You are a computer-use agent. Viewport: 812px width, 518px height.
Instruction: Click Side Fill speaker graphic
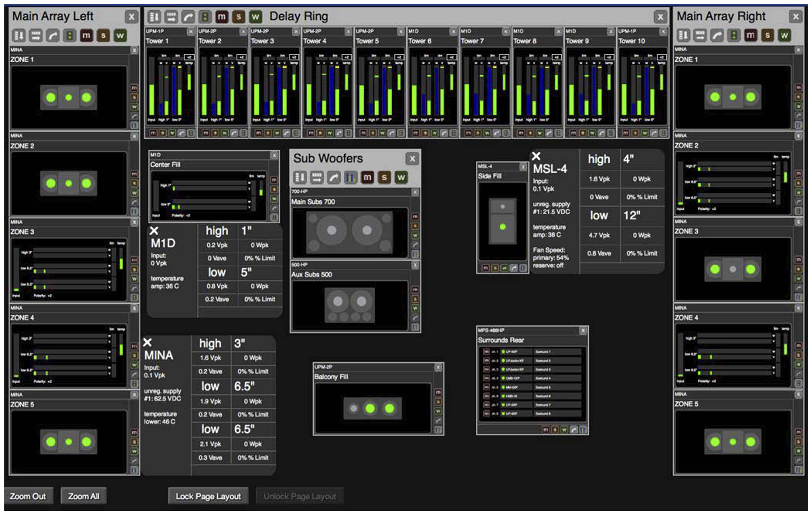(x=502, y=221)
